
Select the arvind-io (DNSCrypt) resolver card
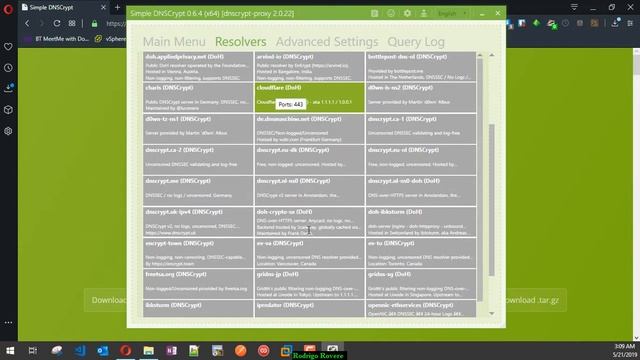[x=309, y=67]
